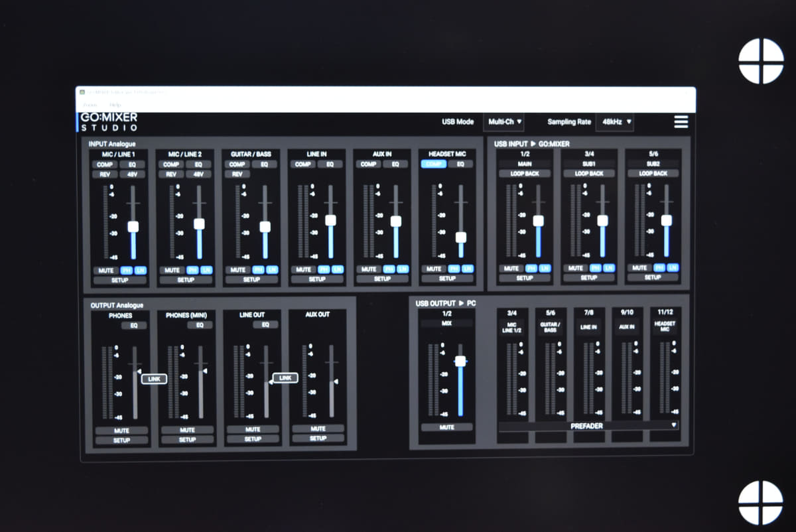Click the 3/4 MIC LINE 1/2 label
The height and width of the screenshot is (532, 796).
click(x=512, y=327)
